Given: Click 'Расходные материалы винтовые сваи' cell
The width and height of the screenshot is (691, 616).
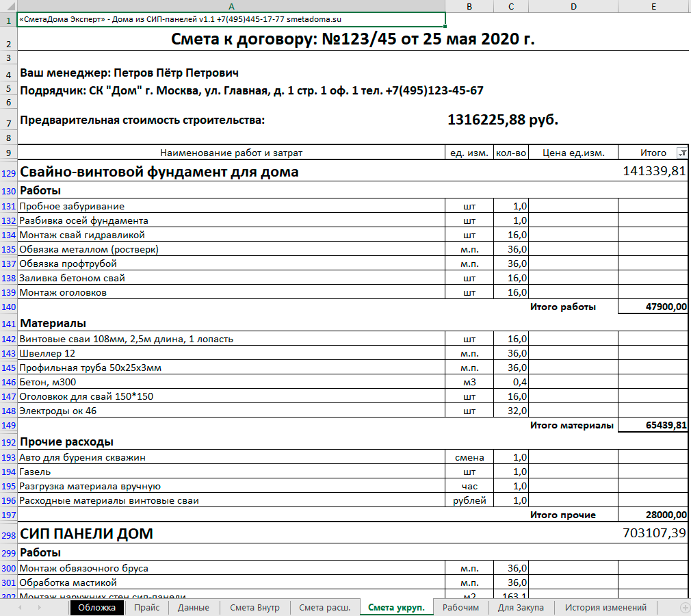Looking at the screenshot, I should pos(231,501).
